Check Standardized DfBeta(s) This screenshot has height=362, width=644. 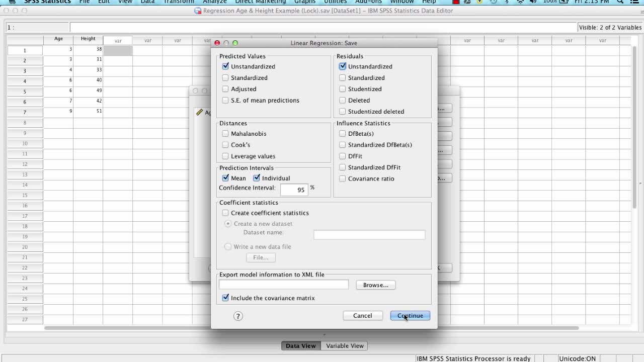point(343,145)
